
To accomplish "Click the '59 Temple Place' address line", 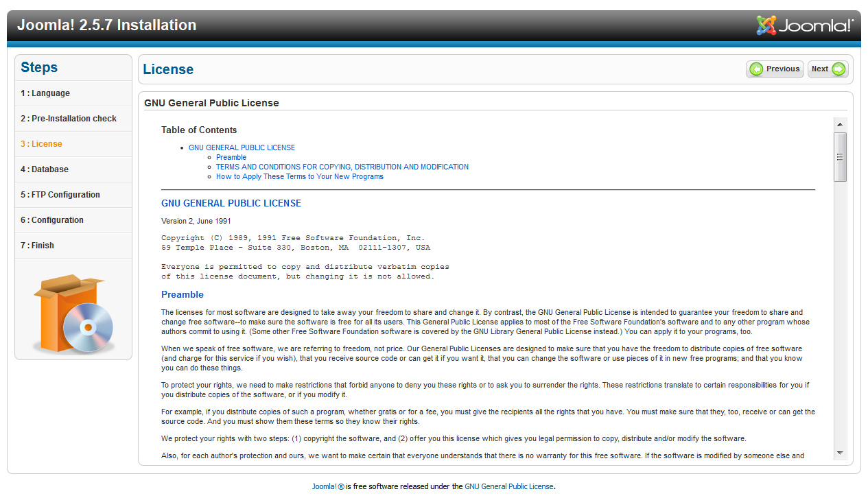I will (x=296, y=247).
